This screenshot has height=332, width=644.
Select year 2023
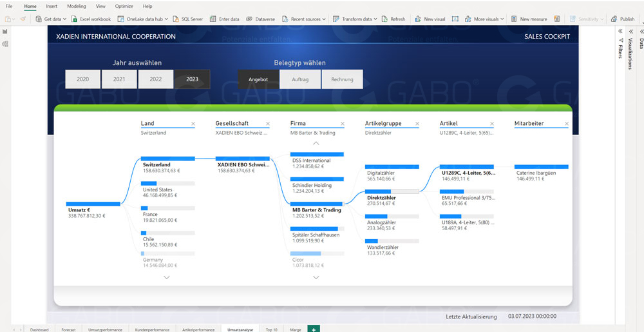point(192,79)
